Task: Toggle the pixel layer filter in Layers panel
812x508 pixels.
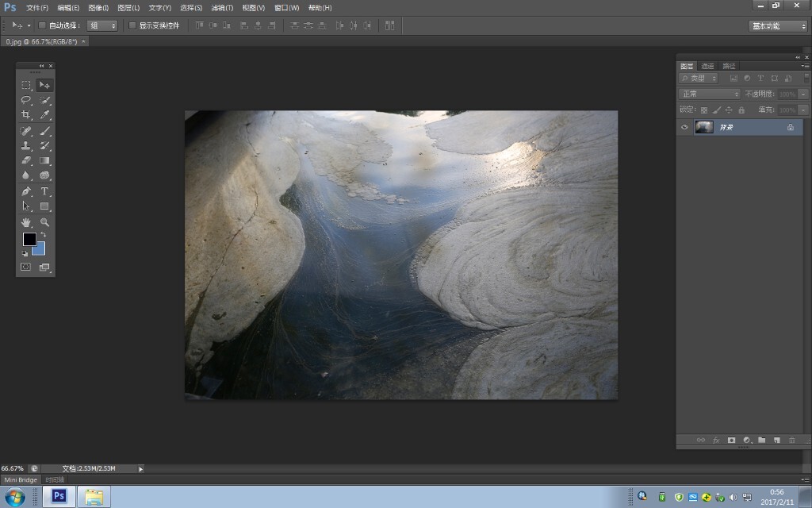Action: coord(733,79)
